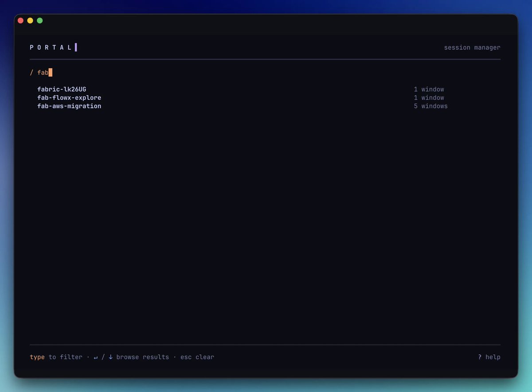Click the 'type to filter' hint
Screen dimensions: 532x392
tap(56, 357)
